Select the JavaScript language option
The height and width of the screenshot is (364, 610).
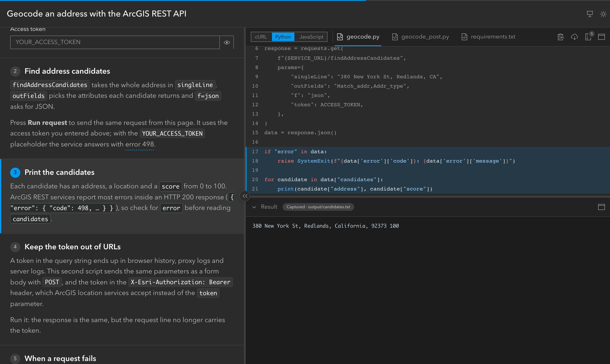coord(311,37)
